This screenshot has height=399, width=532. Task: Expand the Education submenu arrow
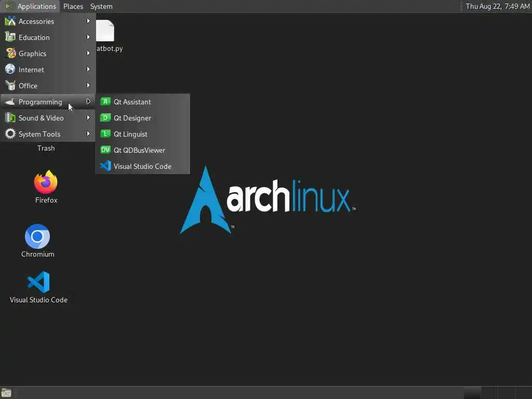88,37
